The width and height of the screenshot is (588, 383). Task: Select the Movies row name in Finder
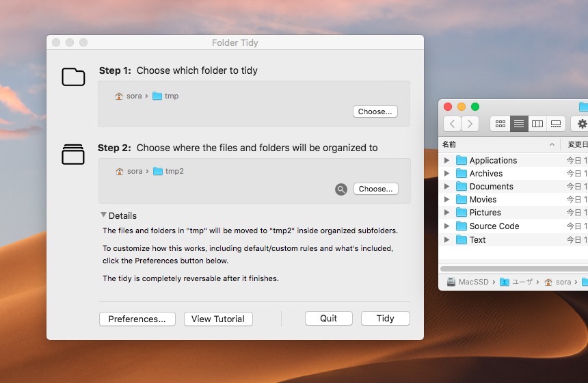point(483,200)
